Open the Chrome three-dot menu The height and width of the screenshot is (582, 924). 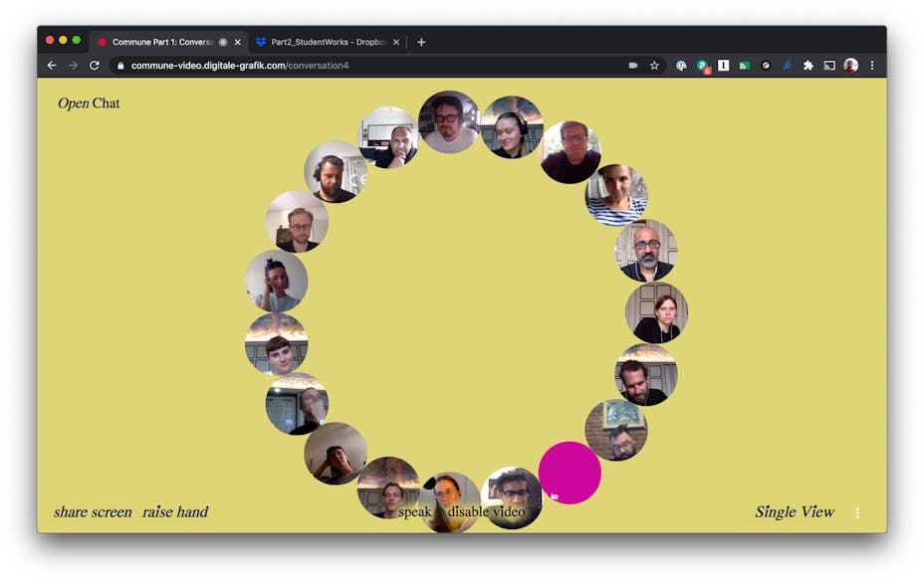tap(872, 66)
